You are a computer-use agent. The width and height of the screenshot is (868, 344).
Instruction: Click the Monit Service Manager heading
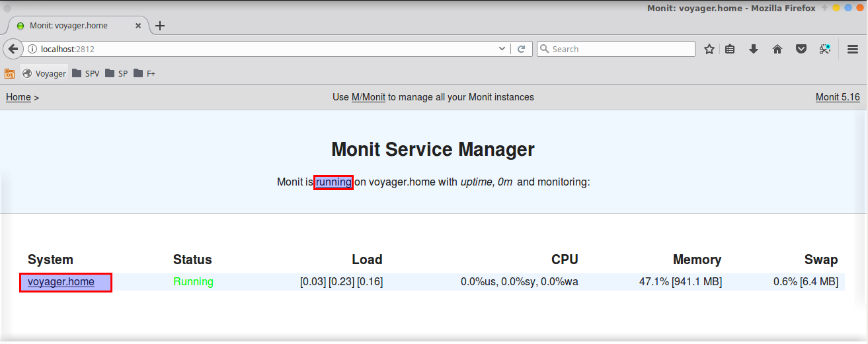coord(433,149)
